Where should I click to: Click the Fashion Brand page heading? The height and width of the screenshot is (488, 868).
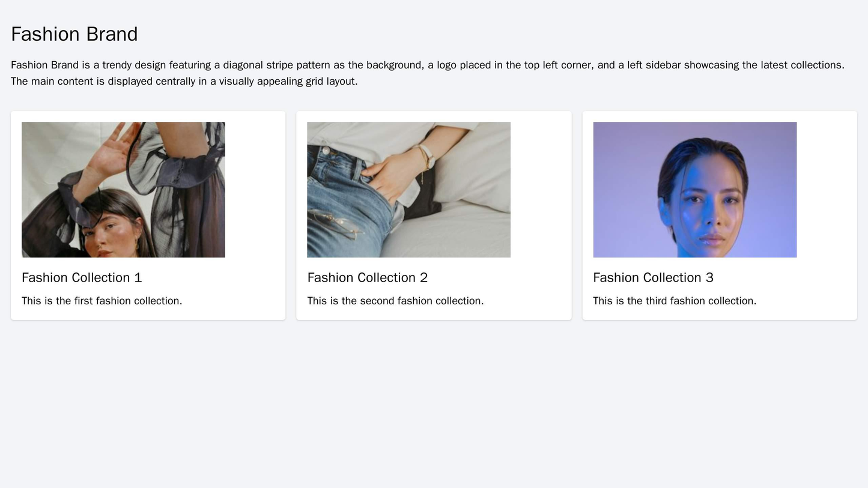point(74,34)
